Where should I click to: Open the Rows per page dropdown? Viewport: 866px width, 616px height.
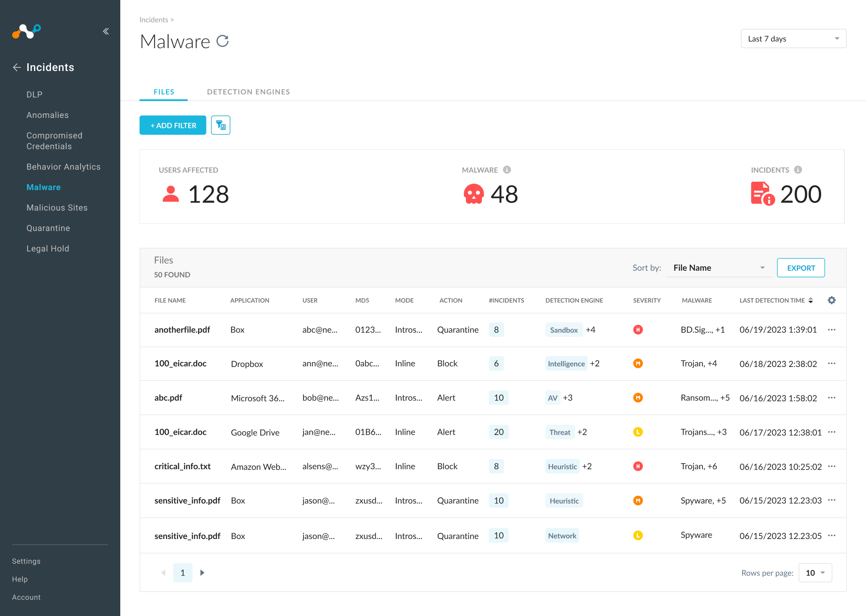tap(815, 573)
